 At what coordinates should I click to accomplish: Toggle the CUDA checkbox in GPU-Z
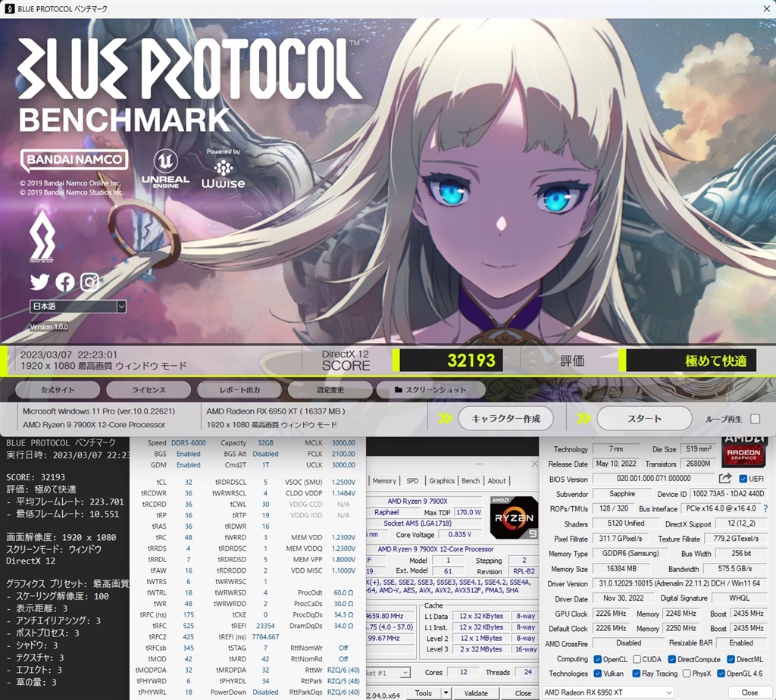pyautogui.click(x=637, y=659)
